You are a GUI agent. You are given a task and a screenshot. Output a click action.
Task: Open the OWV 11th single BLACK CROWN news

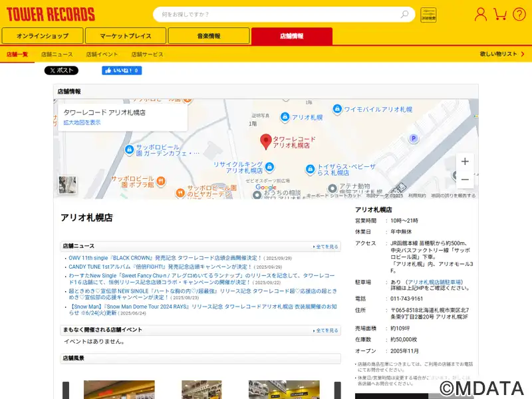[165, 258]
